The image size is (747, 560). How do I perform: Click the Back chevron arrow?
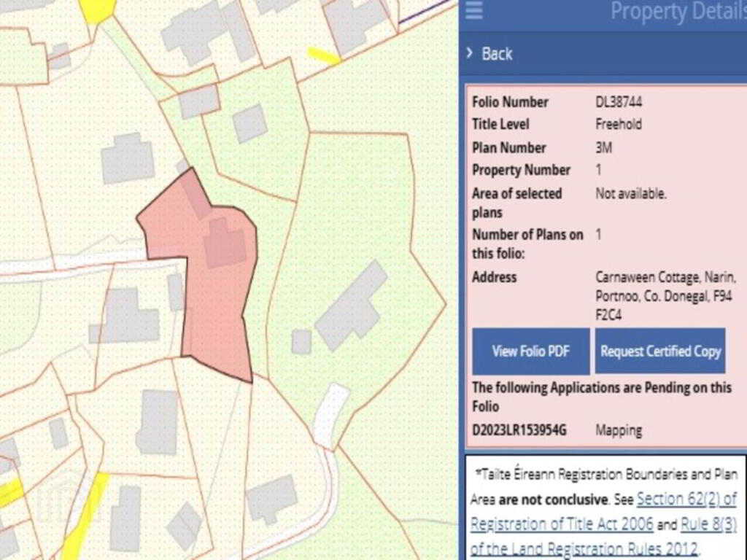tap(470, 53)
